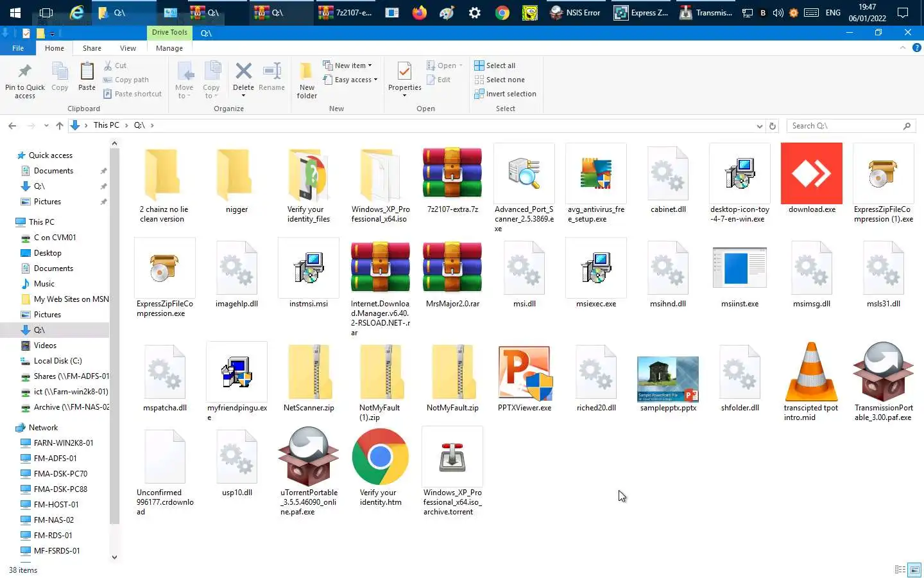Select the myfriendpingu.exe file
Screen dimensions: 924x578
coord(237,381)
